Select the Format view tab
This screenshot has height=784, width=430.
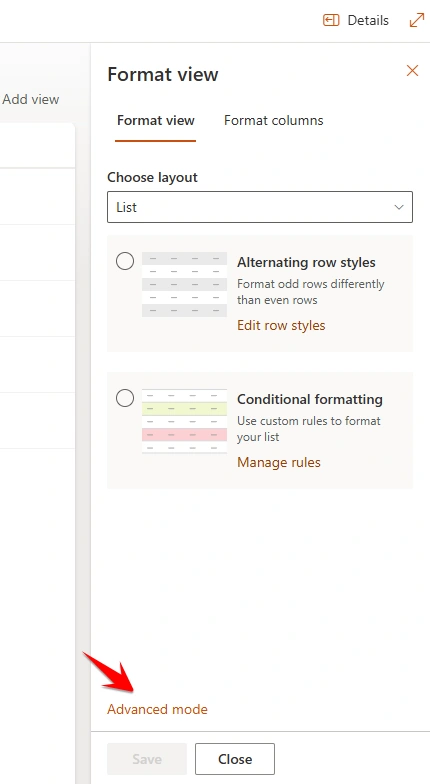(156, 120)
